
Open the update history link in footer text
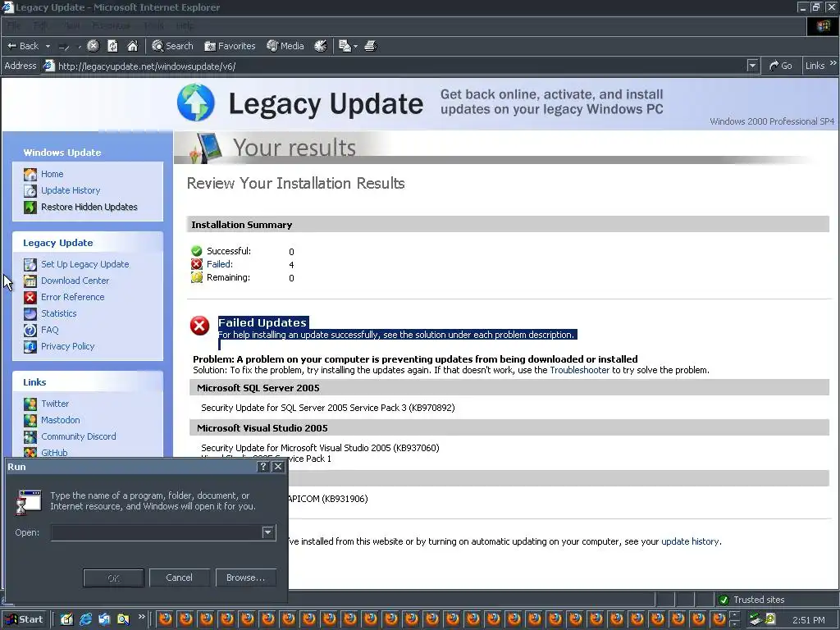pos(690,541)
